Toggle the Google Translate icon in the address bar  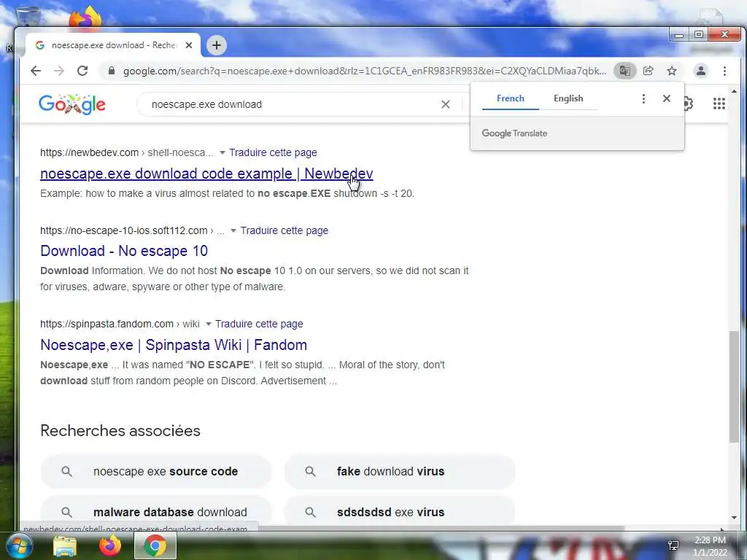624,71
